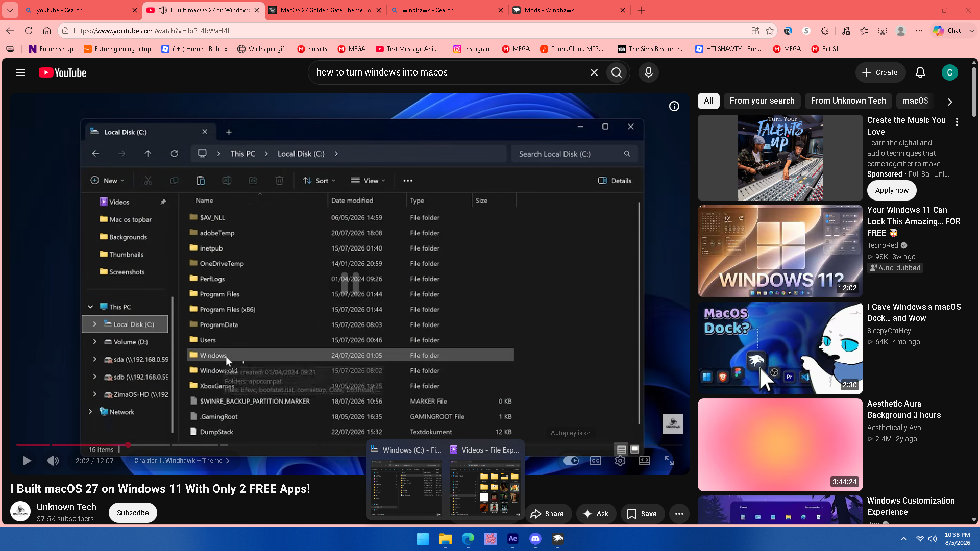Open the Instagram bookmark
This screenshot has width=980, height=551.
472,49
